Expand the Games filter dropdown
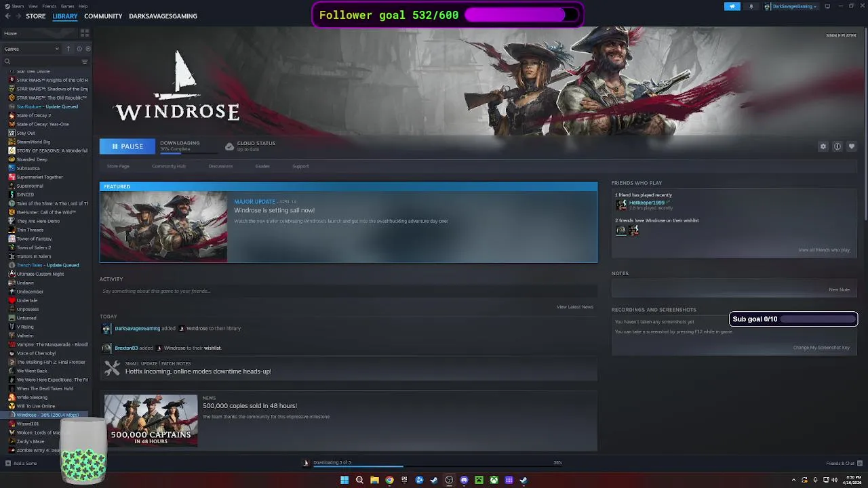 [31, 49]
